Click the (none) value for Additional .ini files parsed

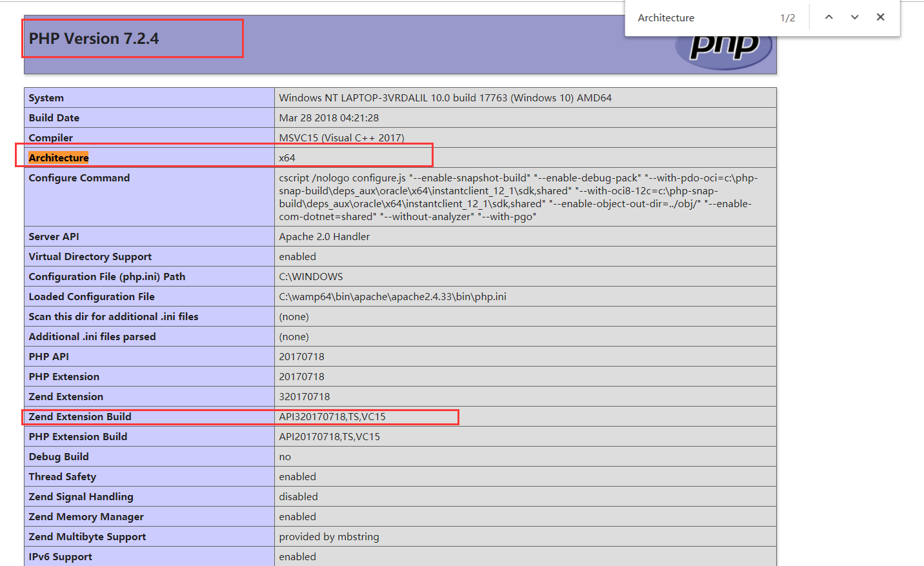coord(294,337)
